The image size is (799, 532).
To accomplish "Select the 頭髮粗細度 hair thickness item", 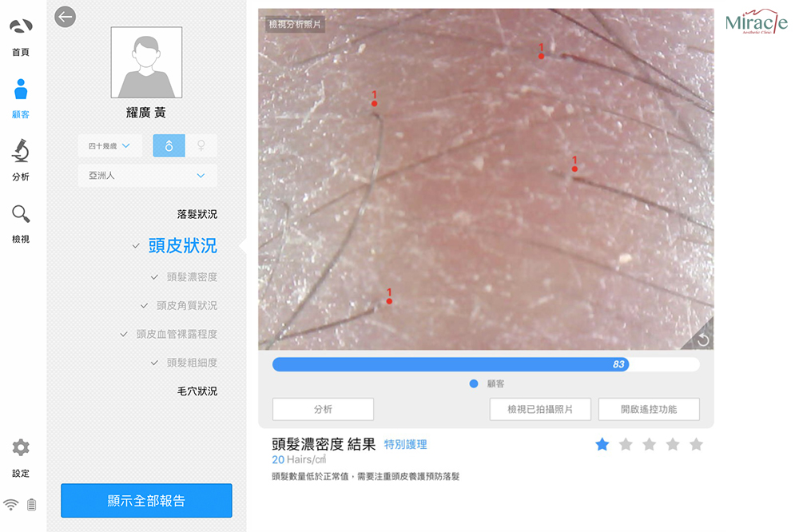I will [191, 363].
